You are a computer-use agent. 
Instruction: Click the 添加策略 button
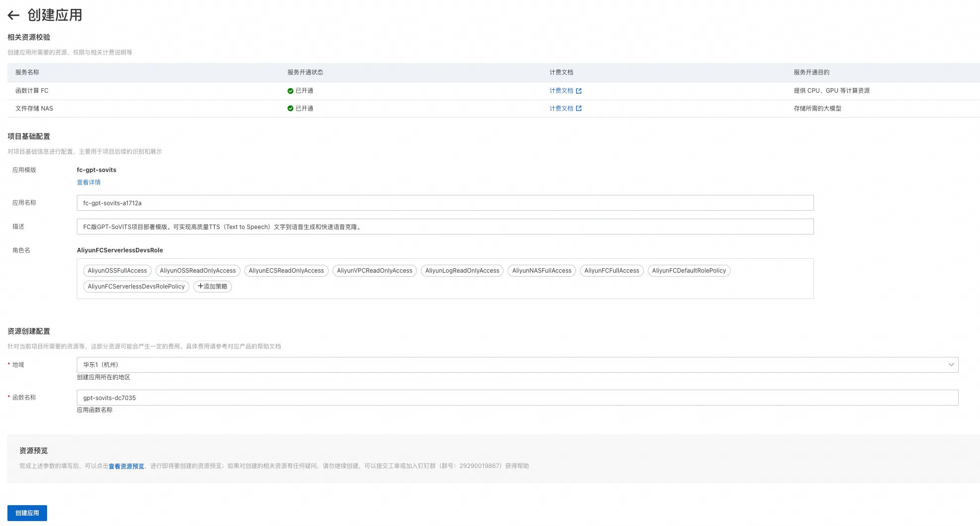pos(213,287)
